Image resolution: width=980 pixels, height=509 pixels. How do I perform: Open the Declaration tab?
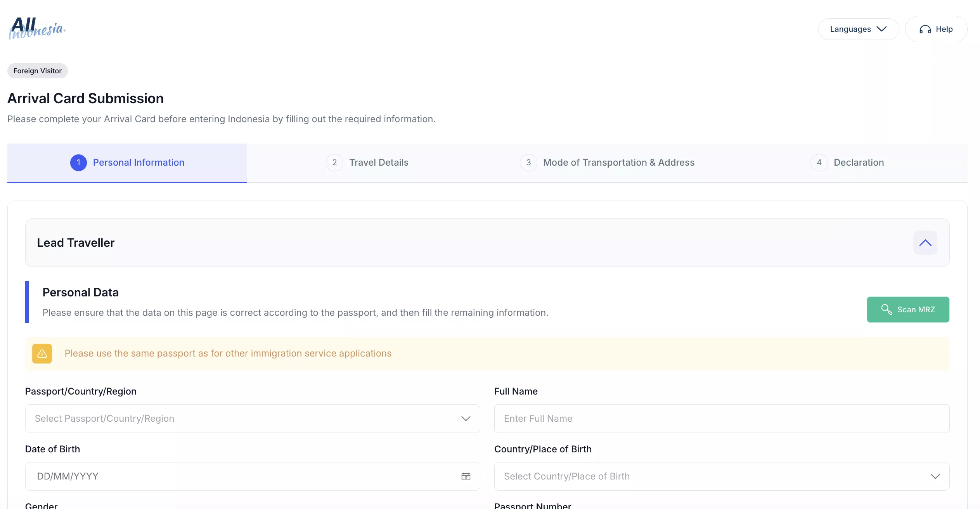click(859, 163)
